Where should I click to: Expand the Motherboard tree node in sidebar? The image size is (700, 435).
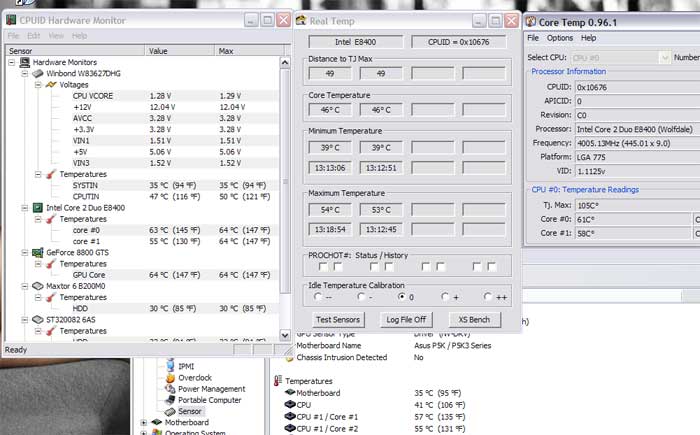pos(143,422)
